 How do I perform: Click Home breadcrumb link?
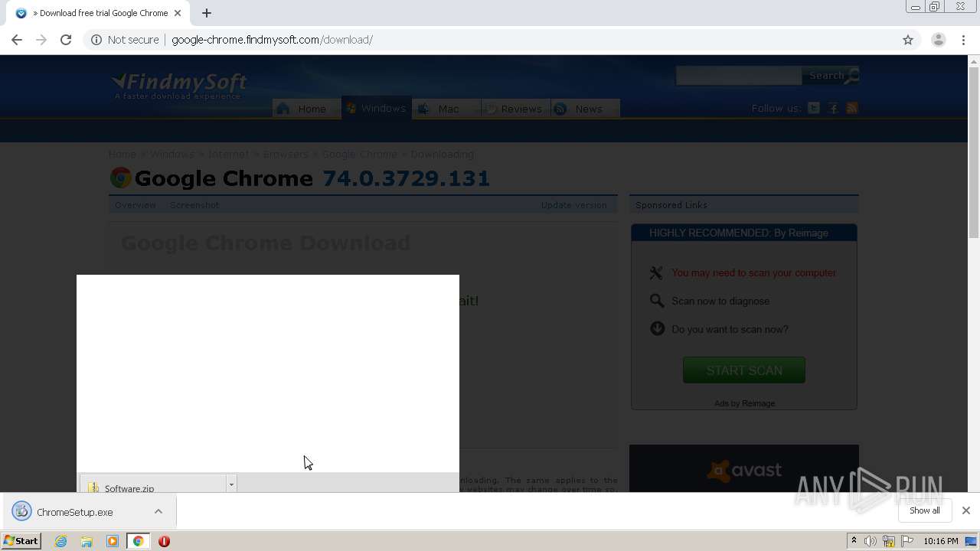point(122,154)
